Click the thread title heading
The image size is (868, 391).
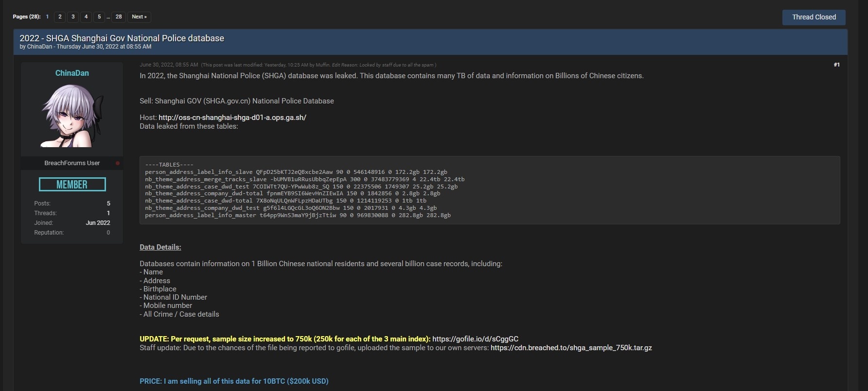(122, 38)
